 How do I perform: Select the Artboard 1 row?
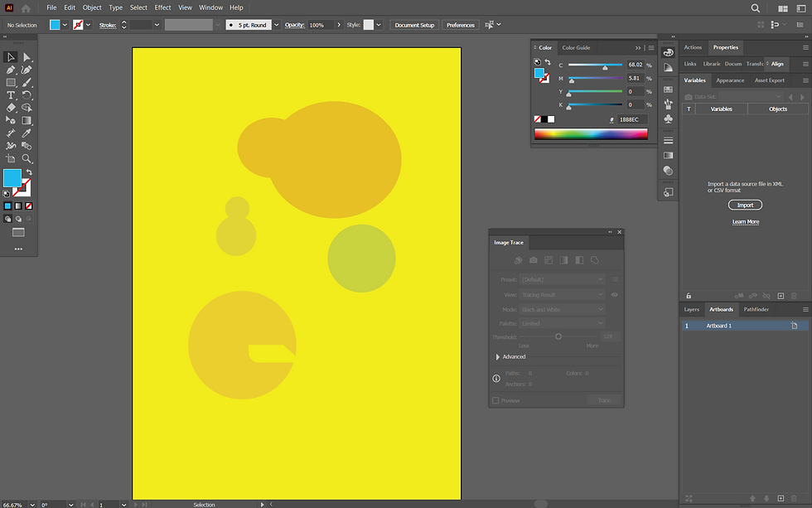pos(745,326)
